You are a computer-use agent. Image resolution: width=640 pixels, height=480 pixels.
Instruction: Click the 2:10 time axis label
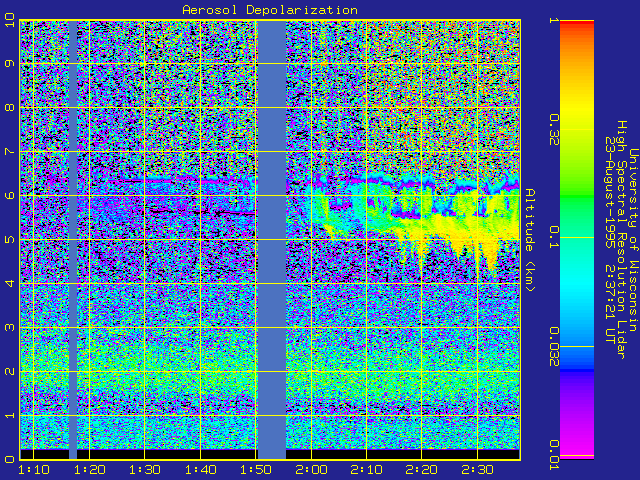tap(367, 470)
